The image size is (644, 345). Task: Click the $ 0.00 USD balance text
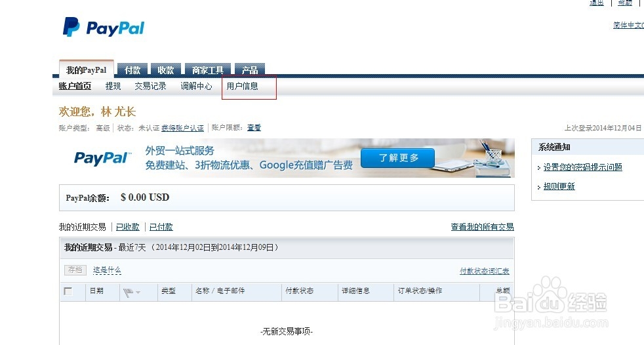coord(145,197)
